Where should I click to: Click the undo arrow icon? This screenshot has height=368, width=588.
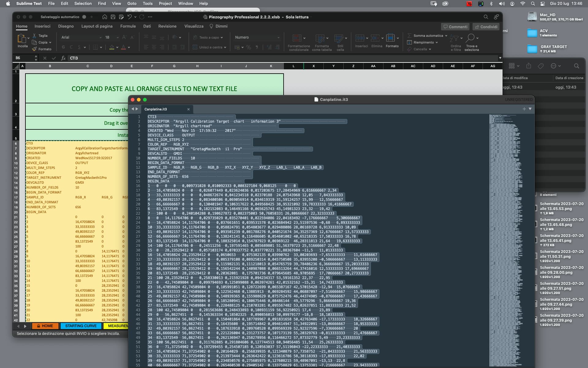pyautogui.click(x=130, y=17)
